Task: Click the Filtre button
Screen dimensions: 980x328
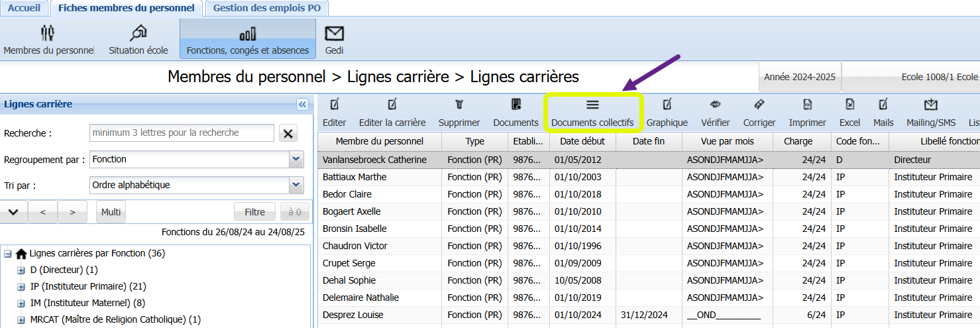Action: (x=254, y=212)
